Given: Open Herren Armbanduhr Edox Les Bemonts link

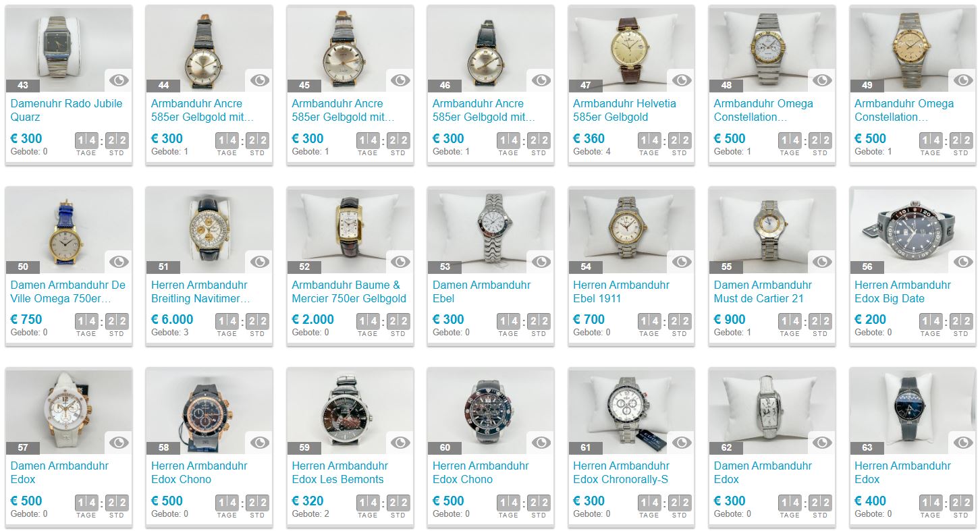Looking at the screenshot, I should 339,472.
